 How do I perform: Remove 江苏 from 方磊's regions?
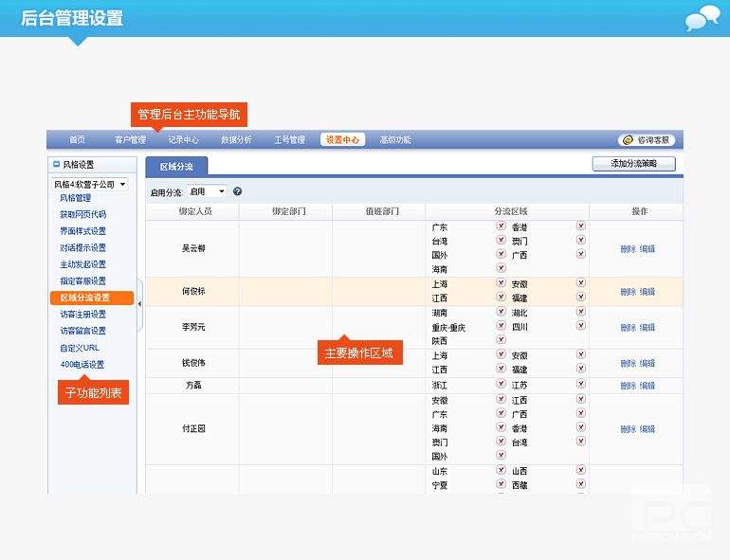tap(580, 384)
